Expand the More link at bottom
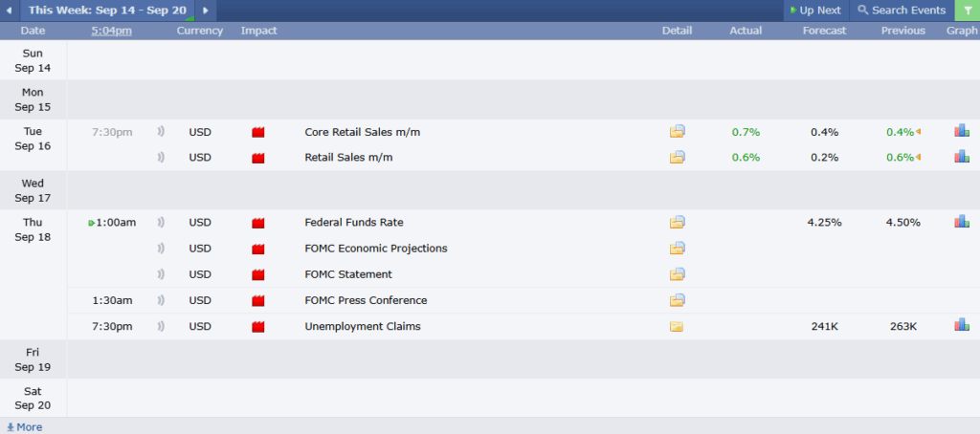Screen dimensions: 980x434 pyautogui.click(x=25, y=426)
